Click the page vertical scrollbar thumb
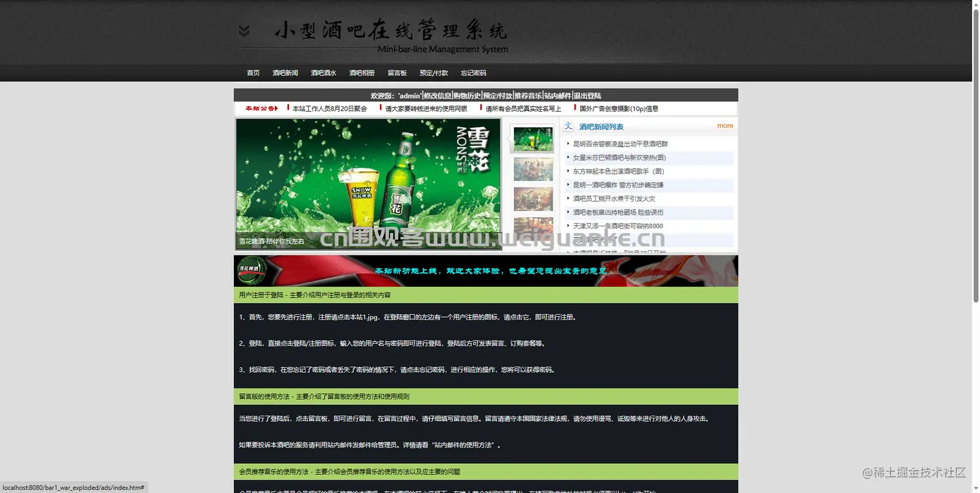 coord(976,156)
